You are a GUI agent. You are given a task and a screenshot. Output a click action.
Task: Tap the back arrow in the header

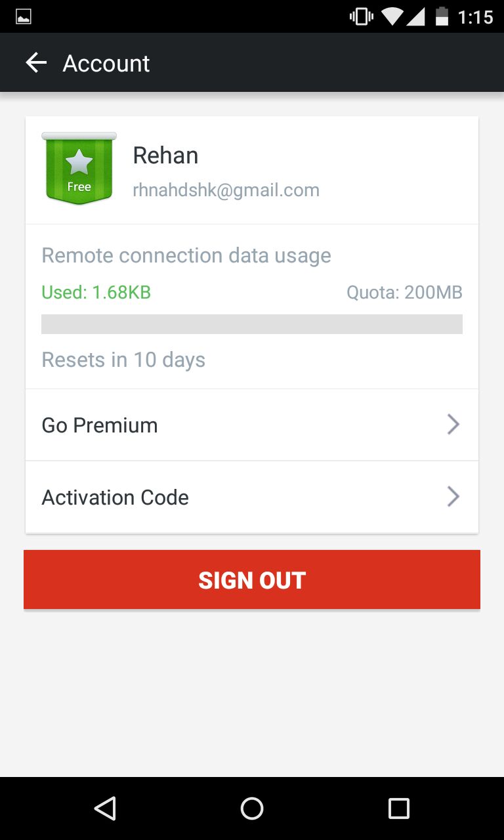(x=36, y=63)
